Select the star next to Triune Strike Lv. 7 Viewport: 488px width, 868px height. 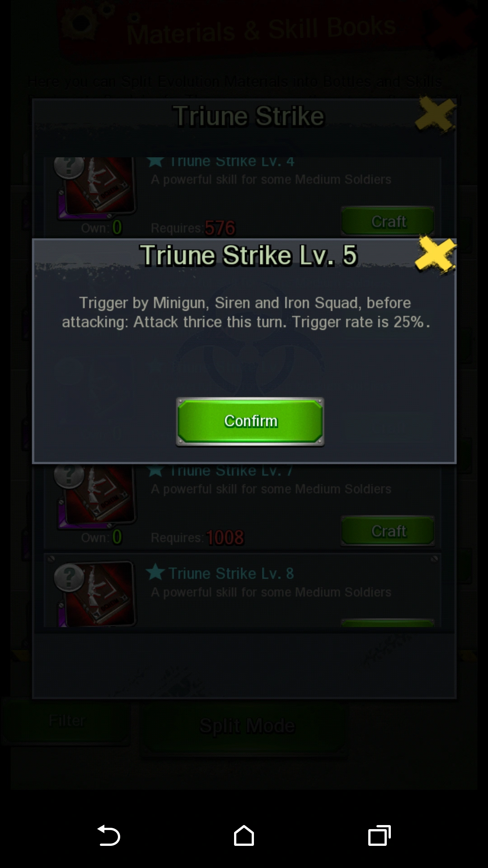point(155,471)
